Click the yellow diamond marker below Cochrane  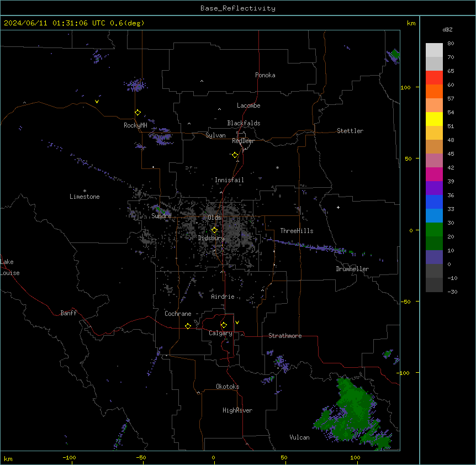(x=188, y=326)
